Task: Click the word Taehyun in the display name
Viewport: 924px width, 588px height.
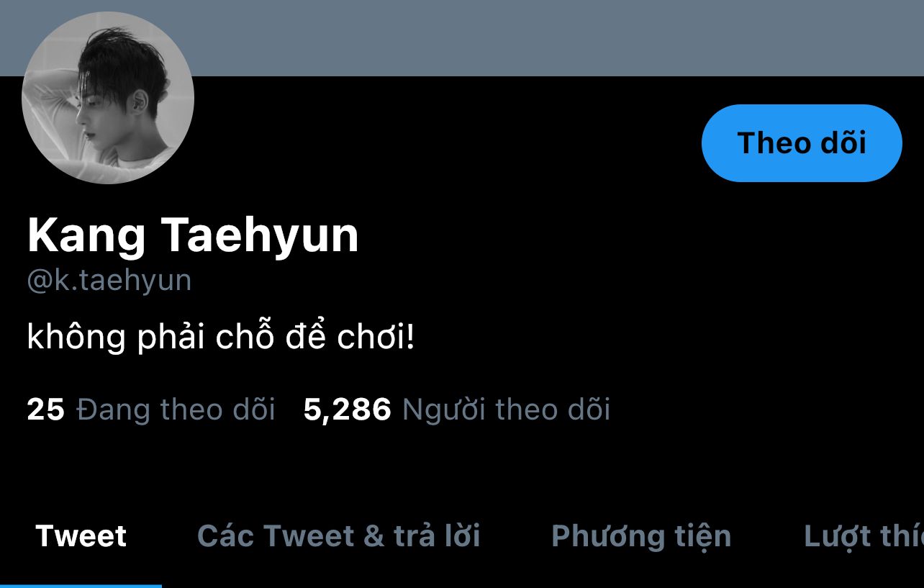Action: coord(260,236)
